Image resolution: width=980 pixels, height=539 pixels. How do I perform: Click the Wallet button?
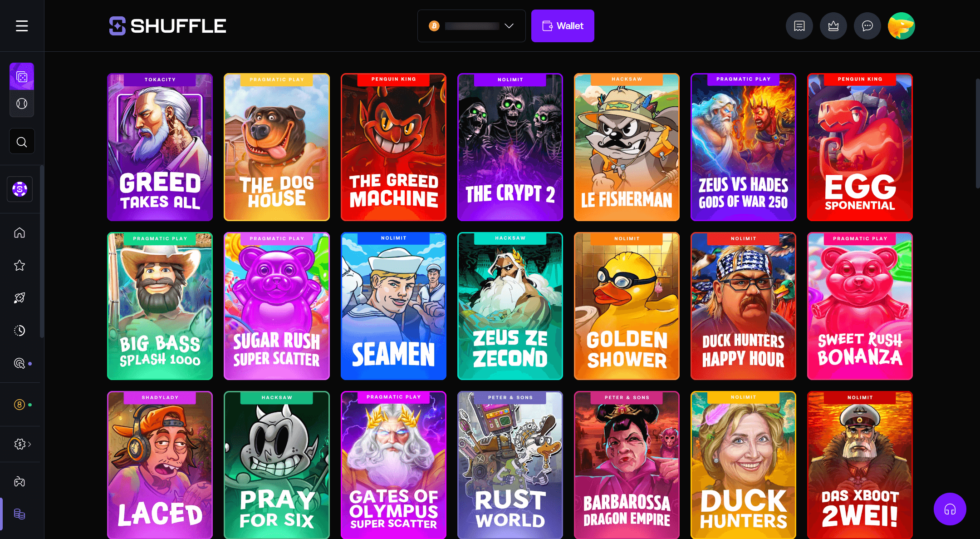(563, 26)
